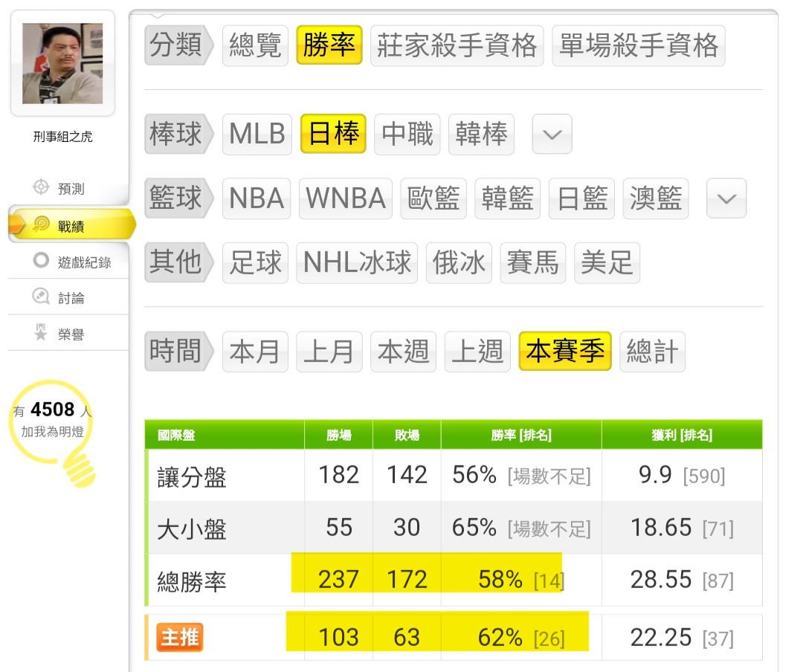Choose the 中職 league filter

point(407,135)
